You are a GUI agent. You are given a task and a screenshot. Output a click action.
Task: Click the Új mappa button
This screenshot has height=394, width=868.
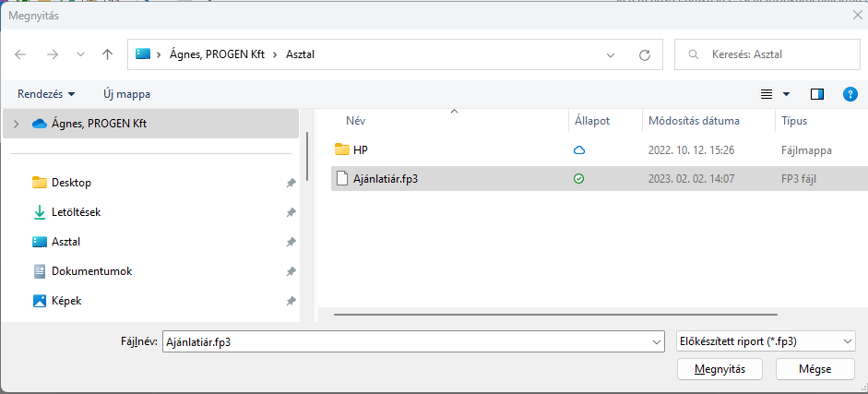click(x=126, y=94)
